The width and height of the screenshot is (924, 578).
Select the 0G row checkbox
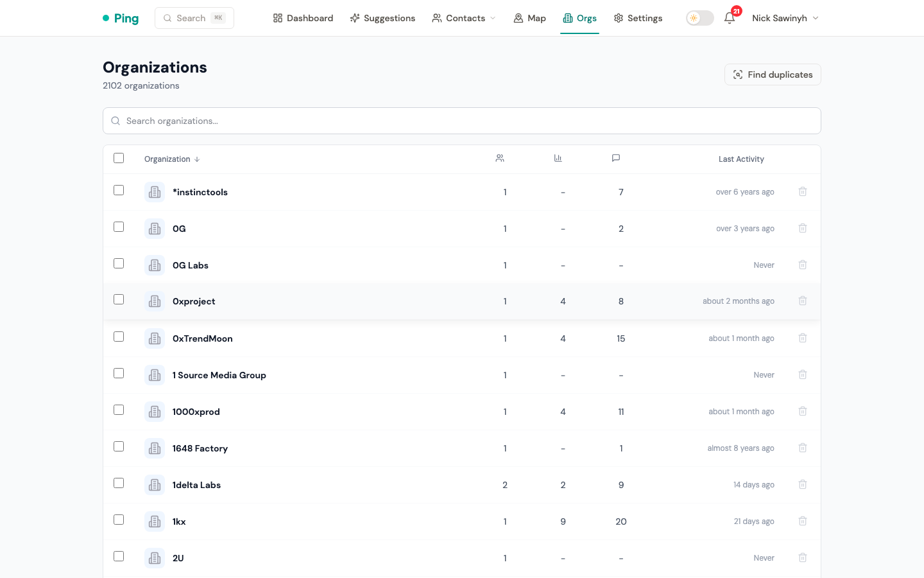(x=119, y=227)
